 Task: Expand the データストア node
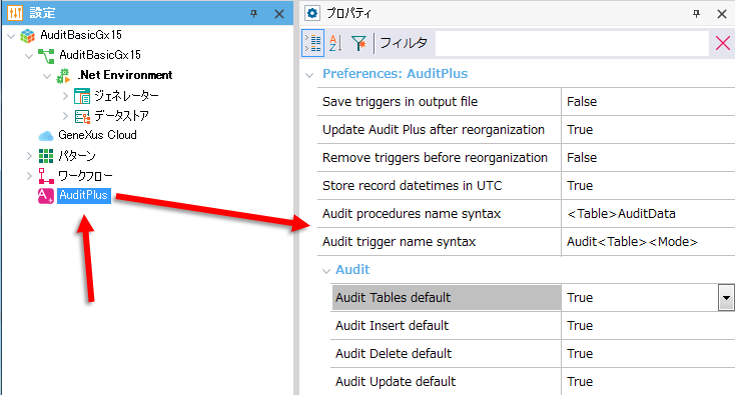click(65, 116)
